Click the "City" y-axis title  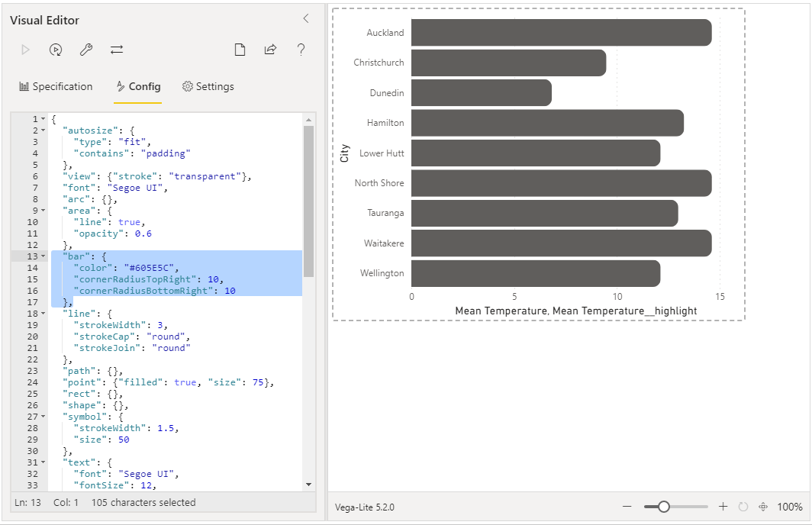point(344,153)
